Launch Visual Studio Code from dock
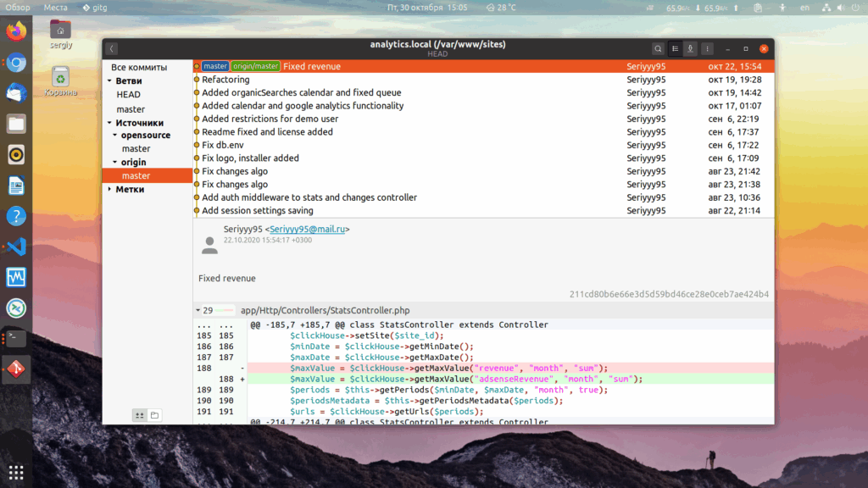Screen dimensions: 868x488 pos(16,247)
